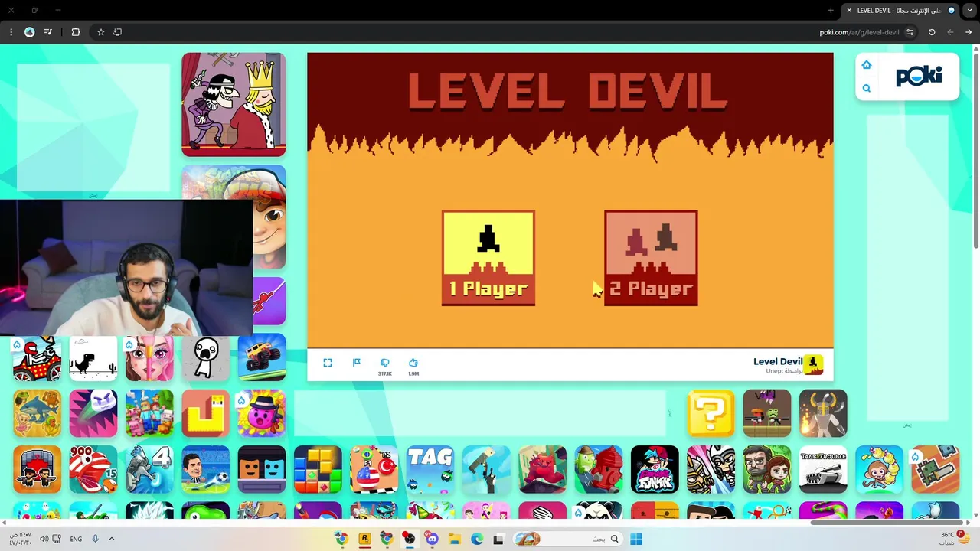
Task: Open the battling knights game thumbnail
Action: point(710,470)
